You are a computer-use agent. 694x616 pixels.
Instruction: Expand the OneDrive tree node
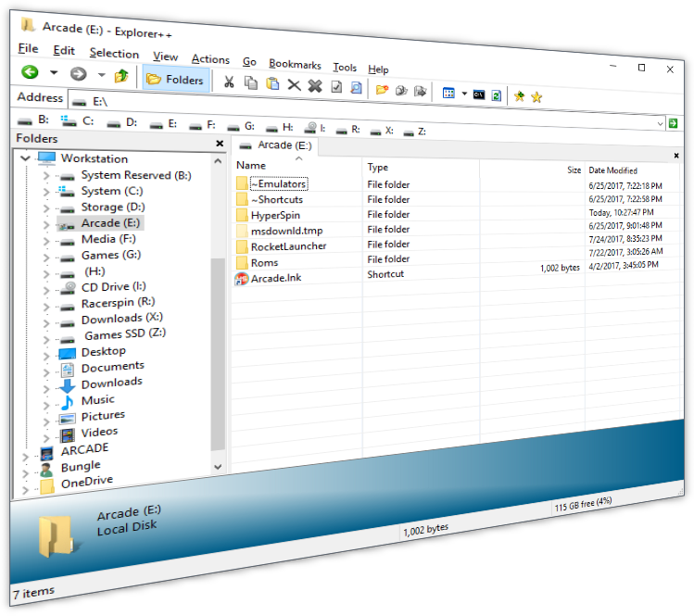[x=25, y=490]
